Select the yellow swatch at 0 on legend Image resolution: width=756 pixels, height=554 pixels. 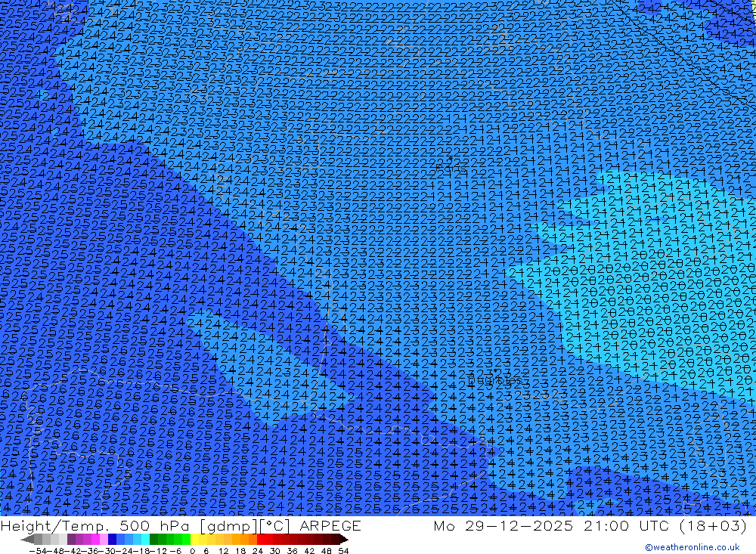click(195, 539)
